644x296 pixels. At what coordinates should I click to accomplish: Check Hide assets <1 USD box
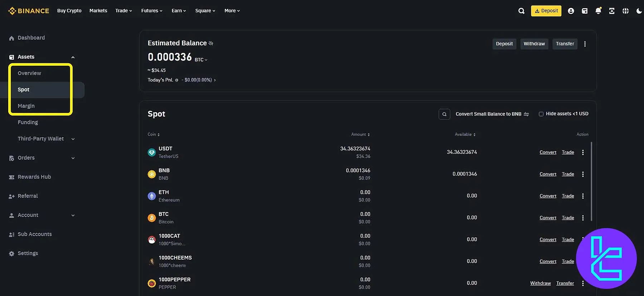click(541, 114)
